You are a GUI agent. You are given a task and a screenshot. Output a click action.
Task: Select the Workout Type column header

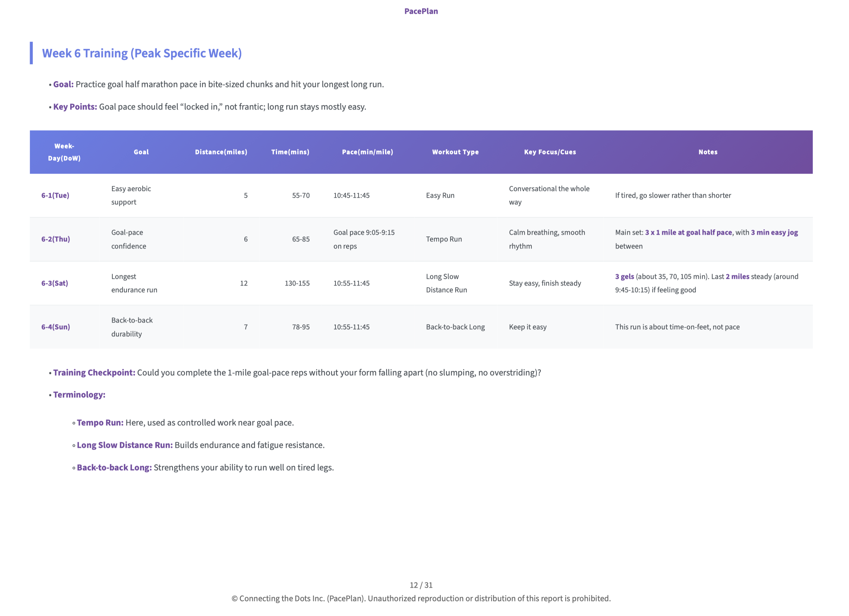[x=455, y=152]
